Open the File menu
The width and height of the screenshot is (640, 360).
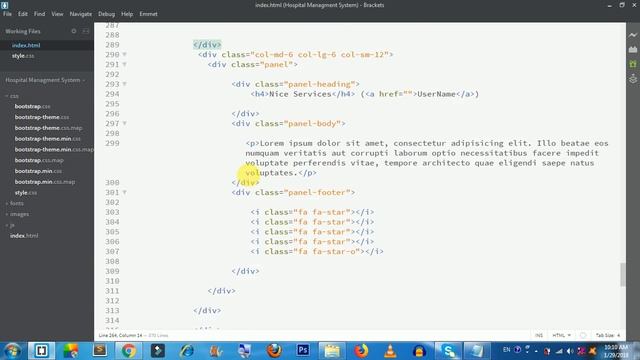(7, 14)
